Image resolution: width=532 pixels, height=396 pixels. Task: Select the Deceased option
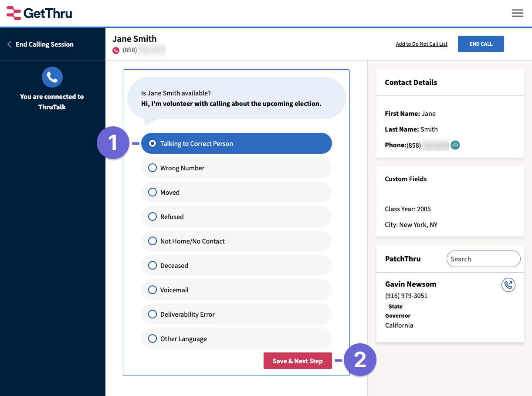point(237,265)
